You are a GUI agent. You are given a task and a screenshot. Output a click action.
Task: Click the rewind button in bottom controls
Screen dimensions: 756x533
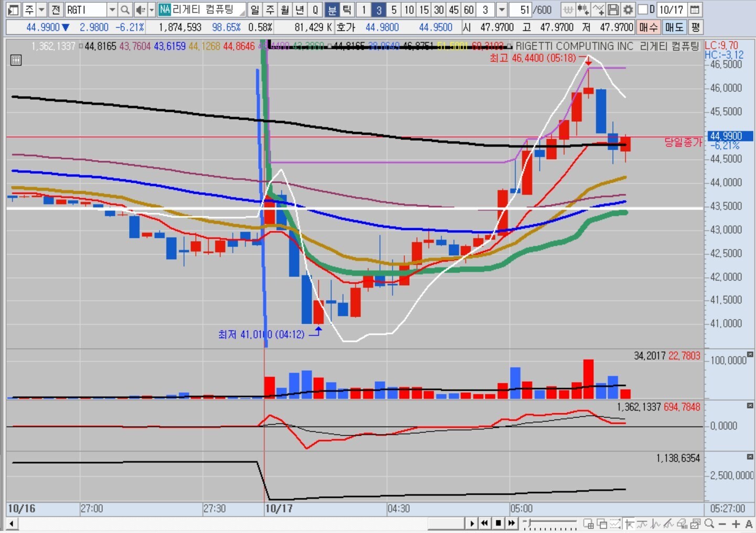tap(485, 524)
